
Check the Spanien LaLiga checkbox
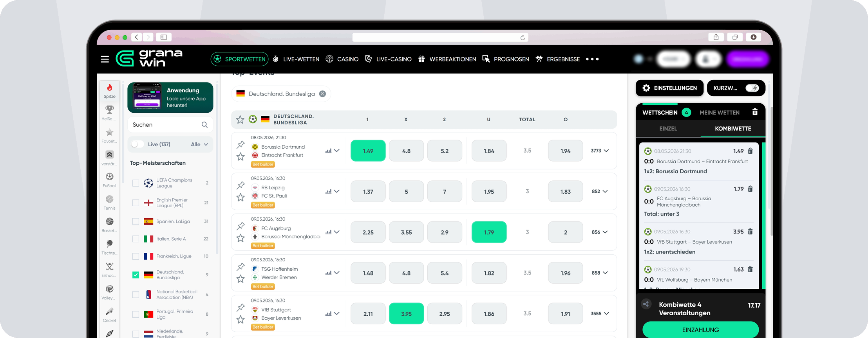(136, 221)
